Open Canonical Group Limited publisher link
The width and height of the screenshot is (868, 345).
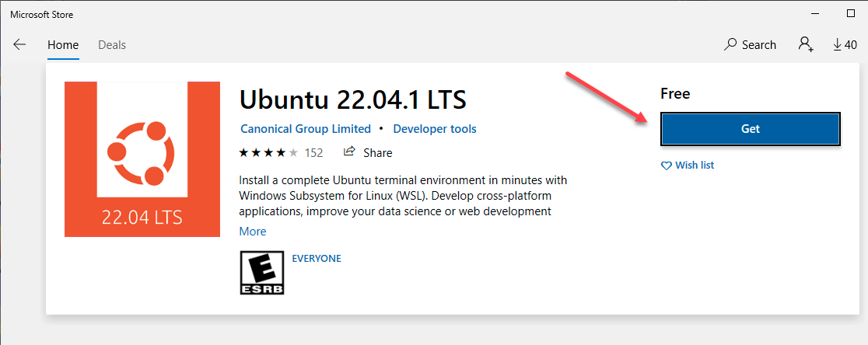(x=306, y=129)
